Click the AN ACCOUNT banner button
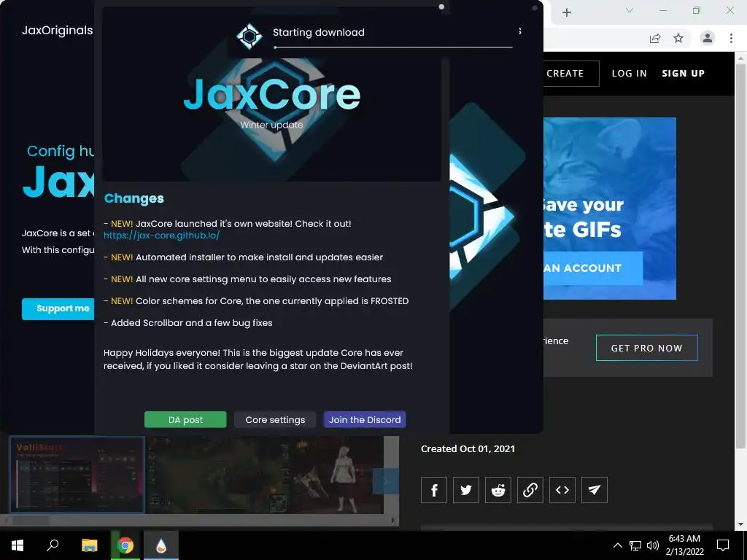Screen dimensions: 747x560 coord(593,268)
